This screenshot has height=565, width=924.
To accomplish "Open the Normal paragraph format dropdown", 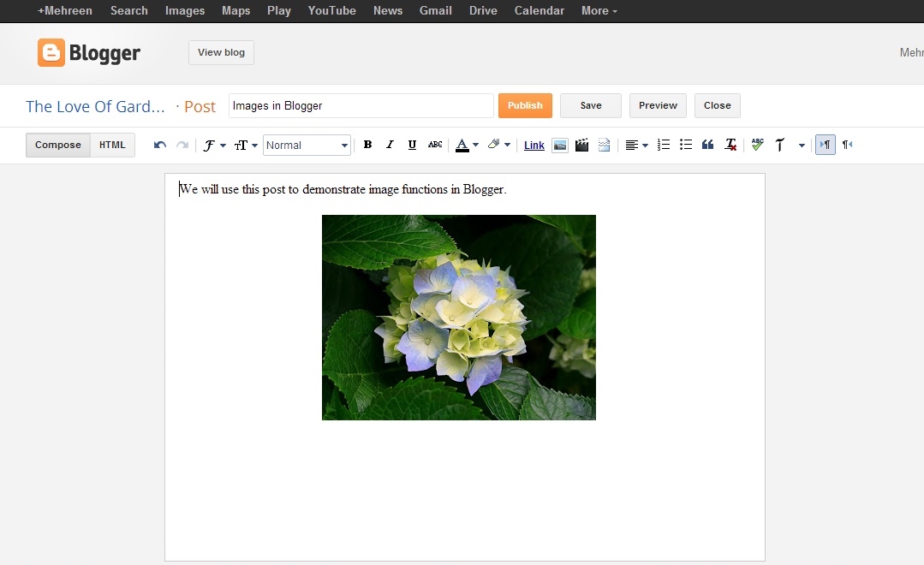I will tap(307, 145).
